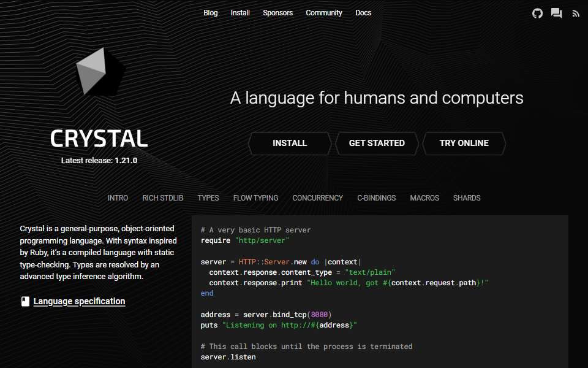The image size is (588, 368).
Task: Click the "server.listen" code line
Action: coord(228,357)
